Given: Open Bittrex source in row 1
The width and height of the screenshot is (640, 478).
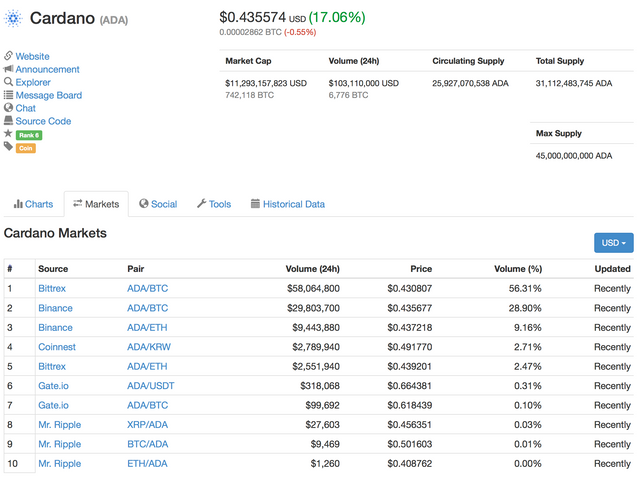Looking at the screenshot, I should tap(52, 288).
